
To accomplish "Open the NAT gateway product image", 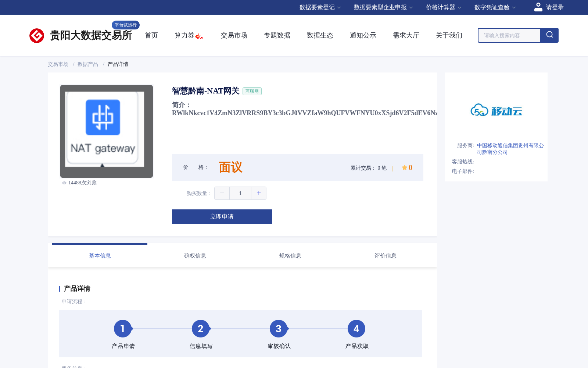I will [x=107, y=131].
